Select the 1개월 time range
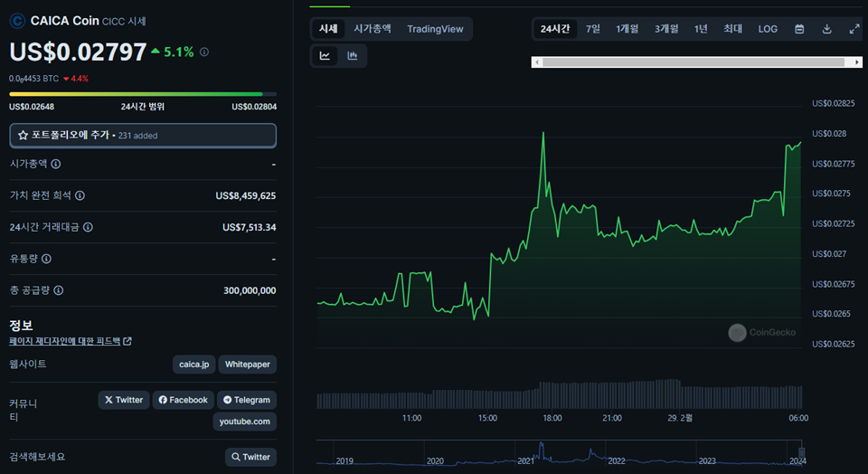The width and height of the screenshot is (868, 474). tap(627, 29)
